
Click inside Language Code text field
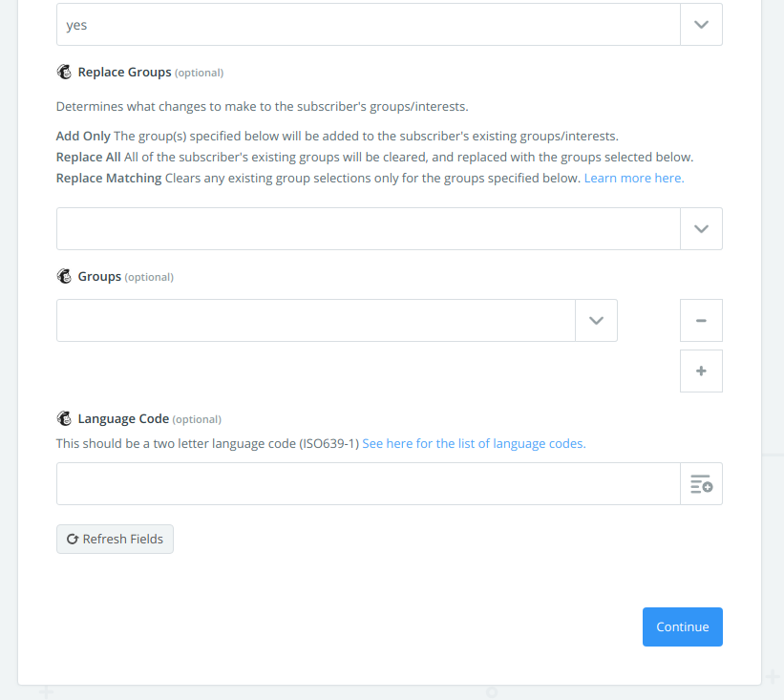tap(369, 484)
